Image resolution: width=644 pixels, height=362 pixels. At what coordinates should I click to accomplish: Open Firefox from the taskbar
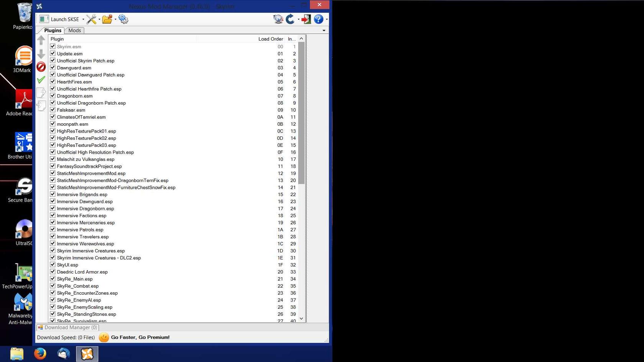40,354
